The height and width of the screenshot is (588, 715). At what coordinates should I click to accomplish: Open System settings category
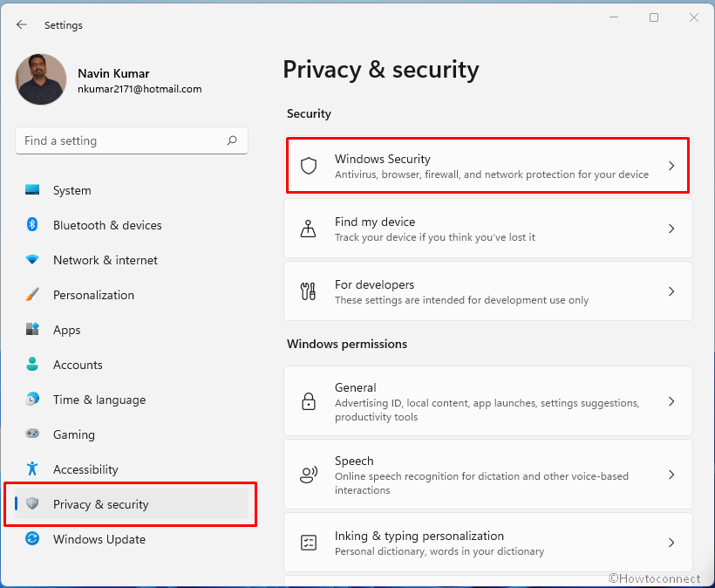[x=132, y=190]
